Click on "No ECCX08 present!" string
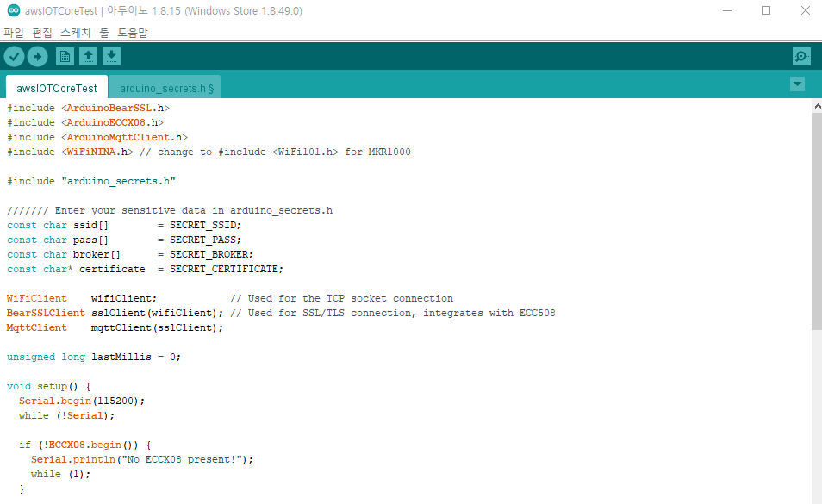 [182, 460]
